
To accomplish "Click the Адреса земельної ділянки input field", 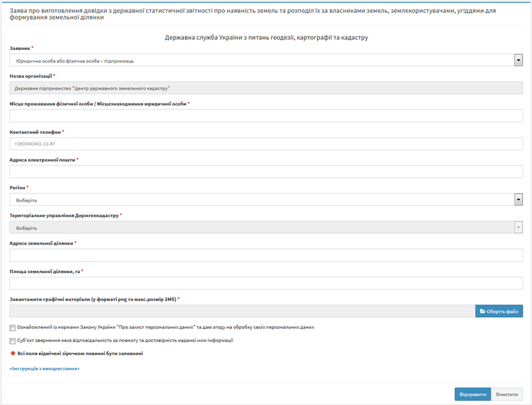I will click(266, 255).
